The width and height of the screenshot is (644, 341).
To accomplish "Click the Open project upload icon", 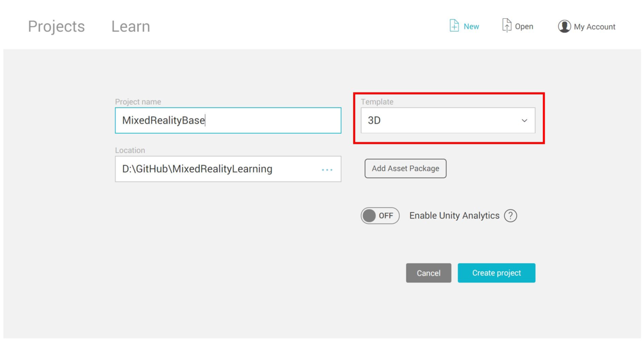I will tap(507, 25).
